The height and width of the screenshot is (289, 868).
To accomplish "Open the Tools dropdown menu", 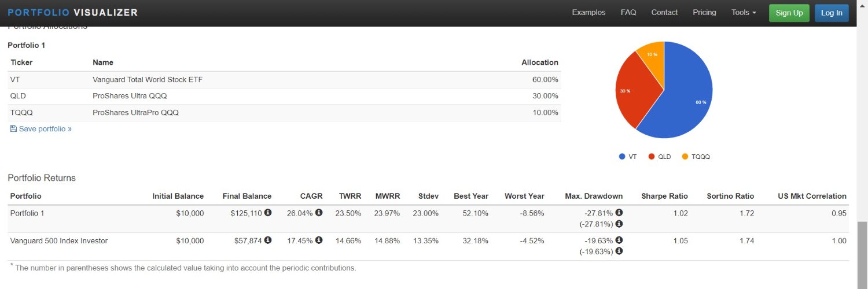I will [x=744, y=12].
